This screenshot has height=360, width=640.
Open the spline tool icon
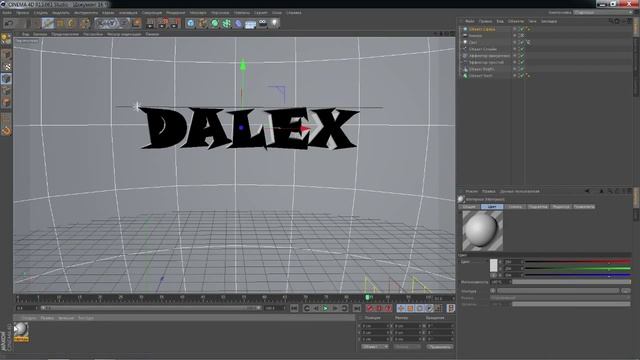[203, 23]
